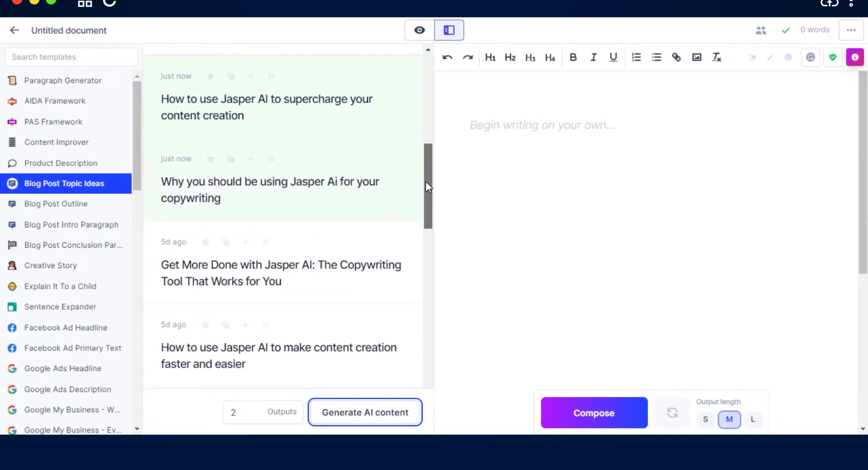Open the three-dots more options menu
868x470 pixels.
pos(851,30)
